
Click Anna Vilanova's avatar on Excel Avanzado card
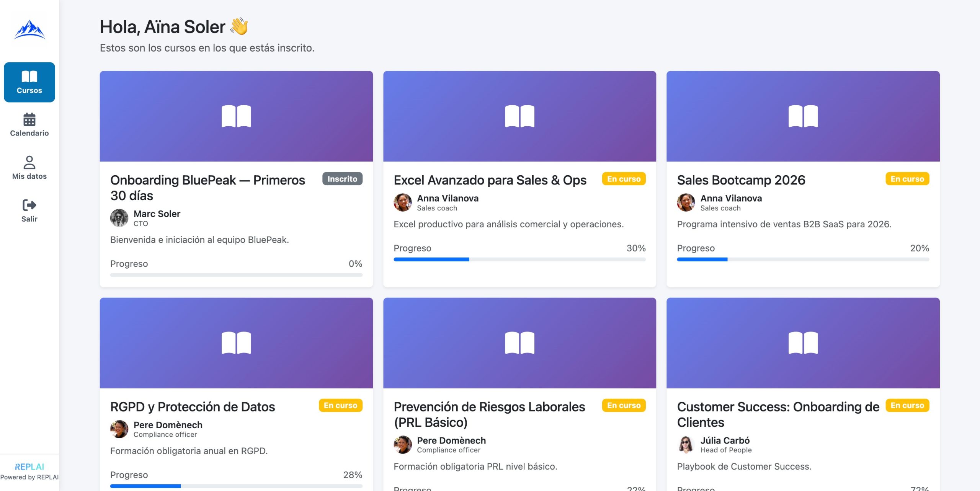tap(403, 202)
